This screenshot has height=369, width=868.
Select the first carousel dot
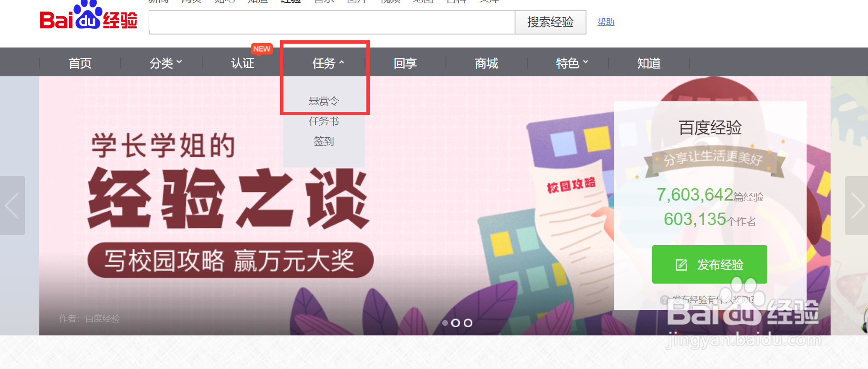tap(445, 323)
